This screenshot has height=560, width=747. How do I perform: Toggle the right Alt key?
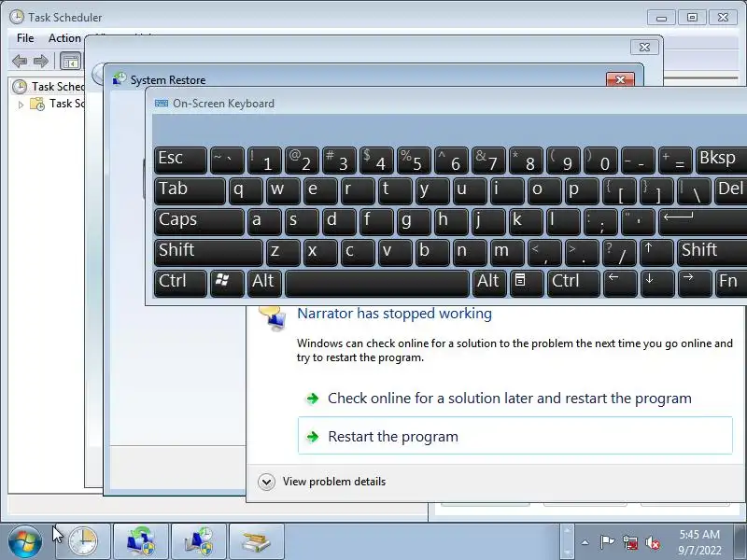coord(488,283)
